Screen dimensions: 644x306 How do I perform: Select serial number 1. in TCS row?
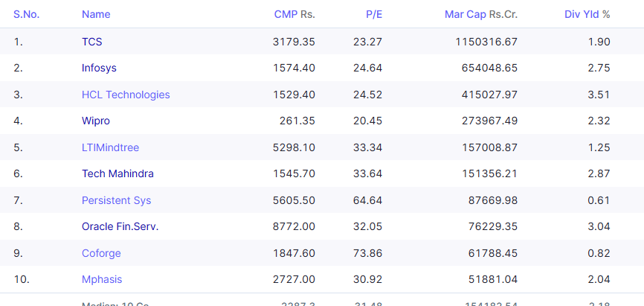[x=18, y=42]
